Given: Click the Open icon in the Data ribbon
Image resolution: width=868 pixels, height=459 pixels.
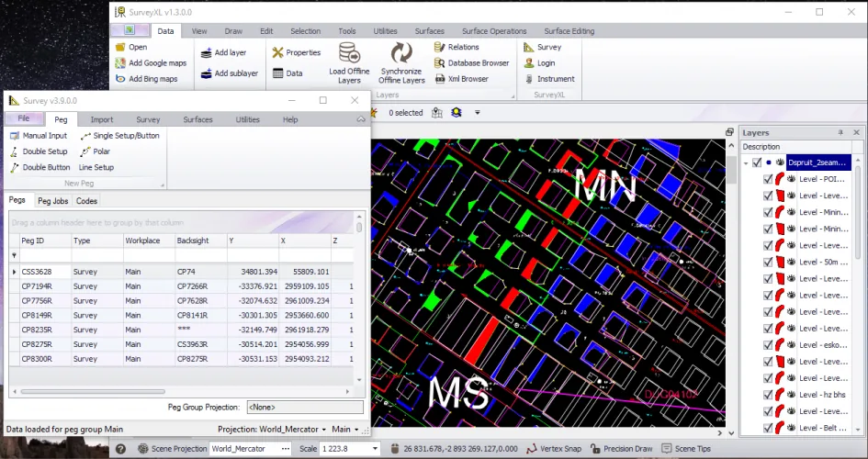Looking at the screenshot, I should click(120, 47).
